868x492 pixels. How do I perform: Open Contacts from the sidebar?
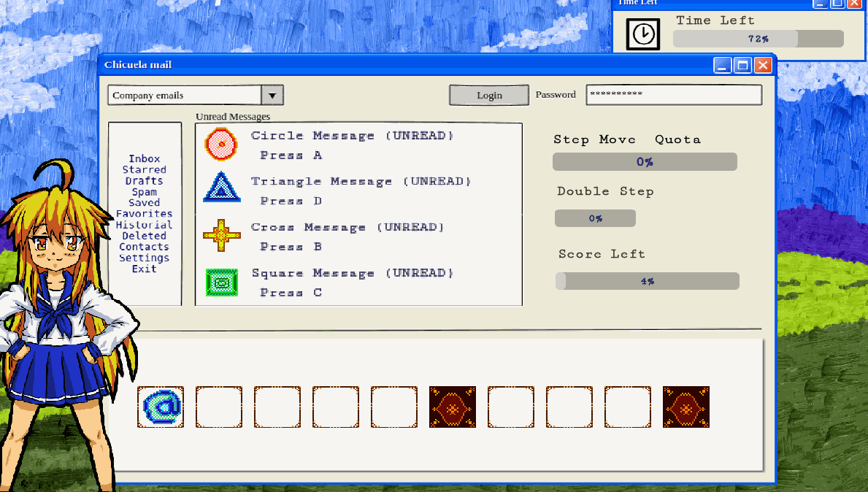coord(144,247)
